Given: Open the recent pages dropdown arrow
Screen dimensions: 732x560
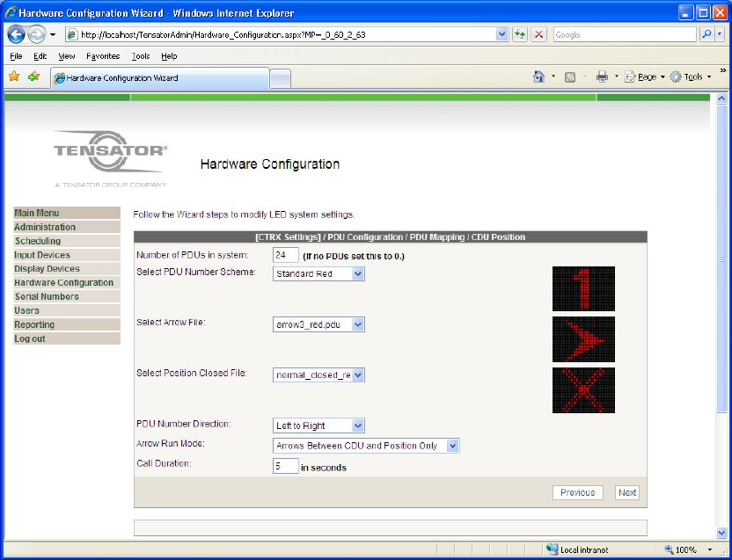Looking at the screenshot, I should coord(53,34).
